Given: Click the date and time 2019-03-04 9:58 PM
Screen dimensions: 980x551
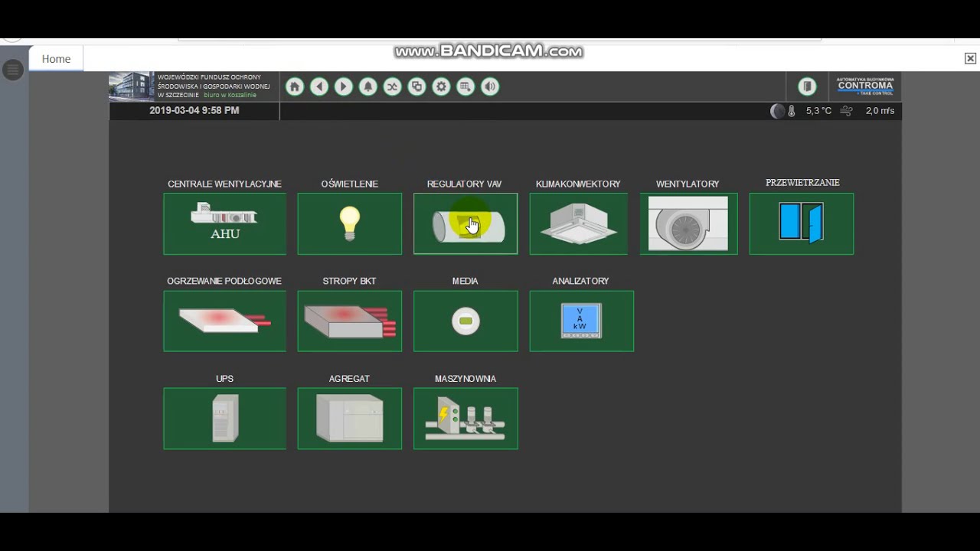Looking at the screenshot, I should coord(194,110).
